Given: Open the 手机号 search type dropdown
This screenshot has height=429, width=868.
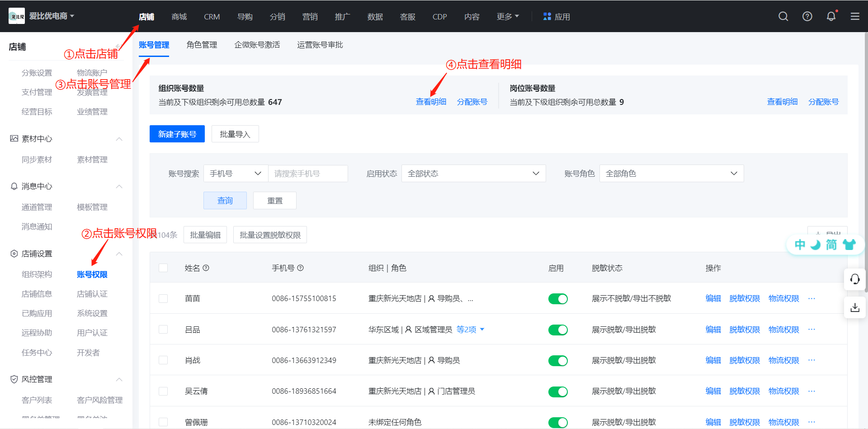Looking at the screenshot, I should tap(236, 174).
